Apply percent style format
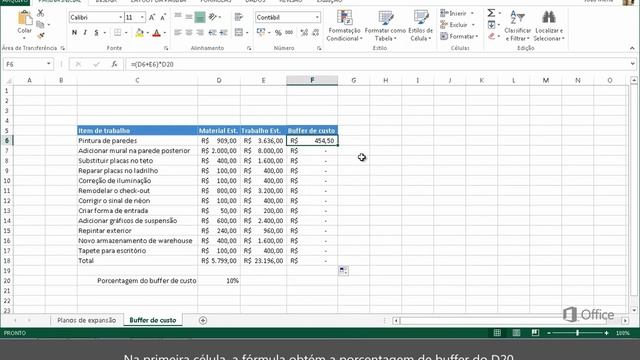 pyautogui.click(x=278, y=33)
